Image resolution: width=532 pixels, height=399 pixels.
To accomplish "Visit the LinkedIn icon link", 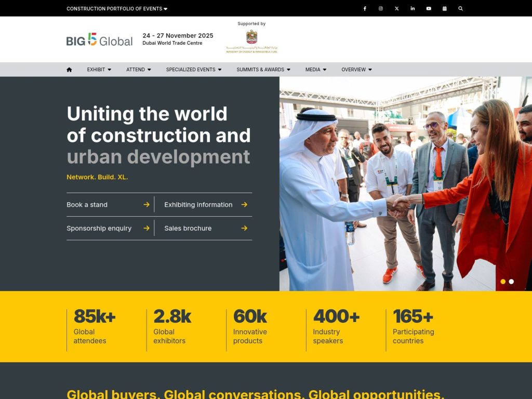I will (x=413, y=8).
